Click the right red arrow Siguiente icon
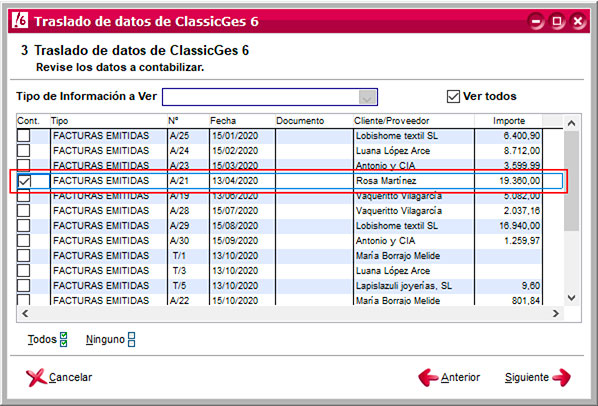 561,377
